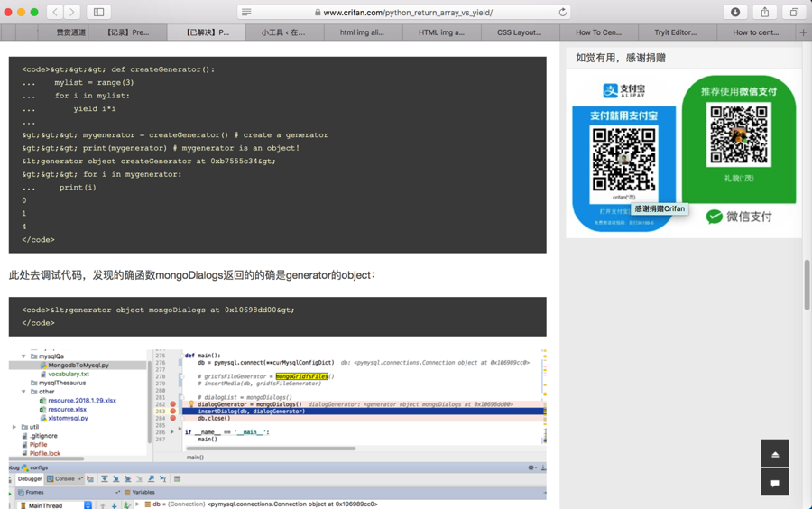Switch to the Debugger tab
The image size is (812, 509).
coord(30,479)
